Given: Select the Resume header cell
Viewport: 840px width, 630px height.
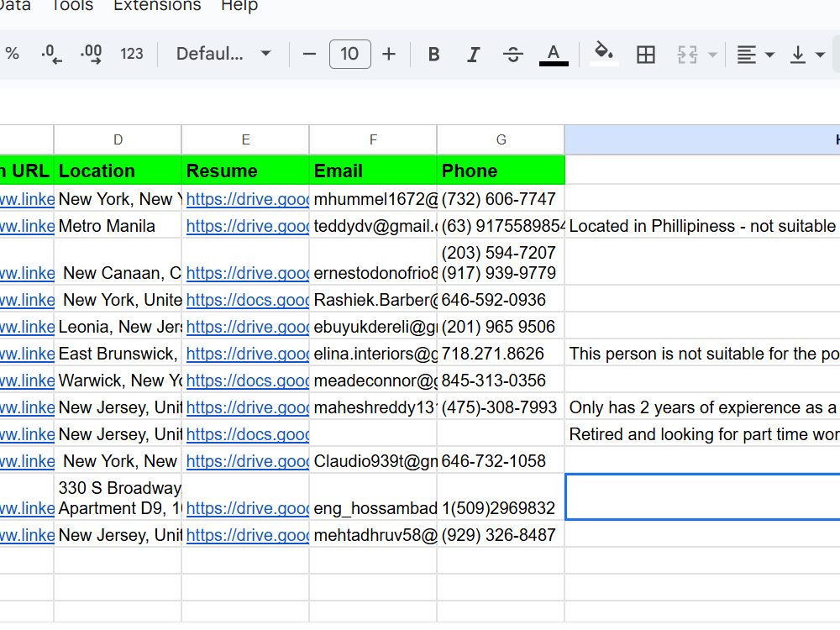Looking at the screenshot, I should [x=245, y=171].
